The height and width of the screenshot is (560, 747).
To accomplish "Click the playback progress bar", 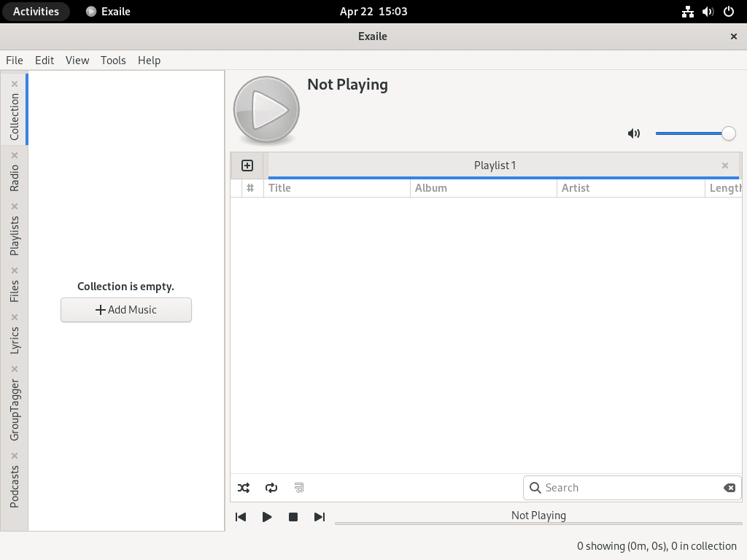I will 538,524.
